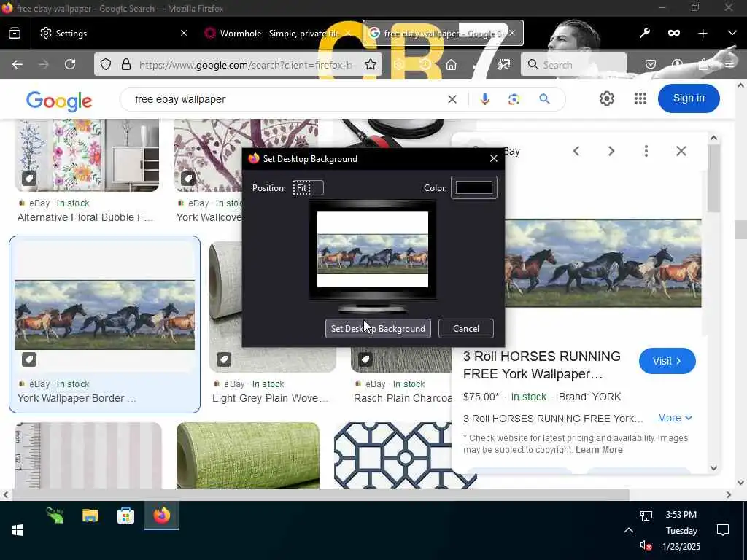Click Set Desktop Background button

378,329
